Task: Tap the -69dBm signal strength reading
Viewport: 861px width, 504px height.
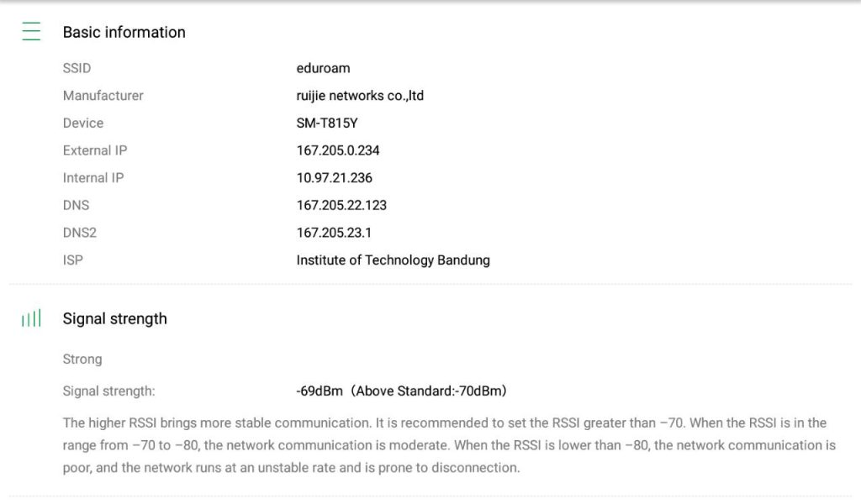Action: (x=401, y=391)
